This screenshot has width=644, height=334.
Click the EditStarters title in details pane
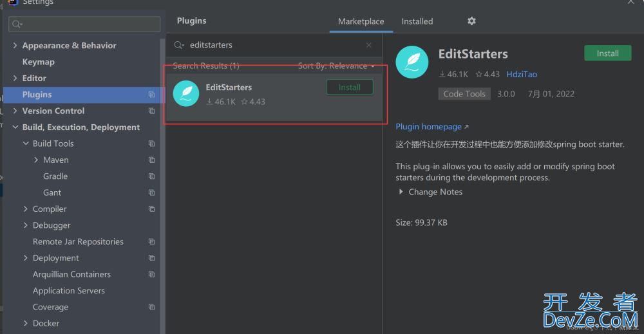click(x=473, y=54)
